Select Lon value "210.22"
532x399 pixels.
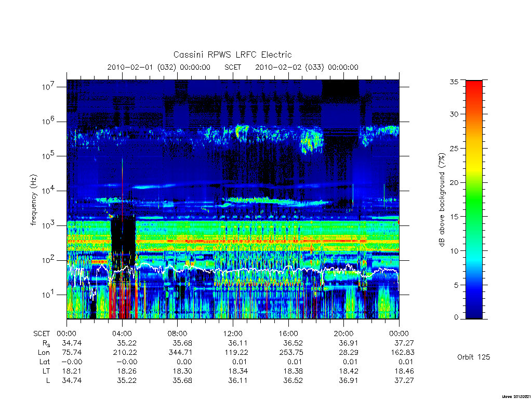coord(125,353)
